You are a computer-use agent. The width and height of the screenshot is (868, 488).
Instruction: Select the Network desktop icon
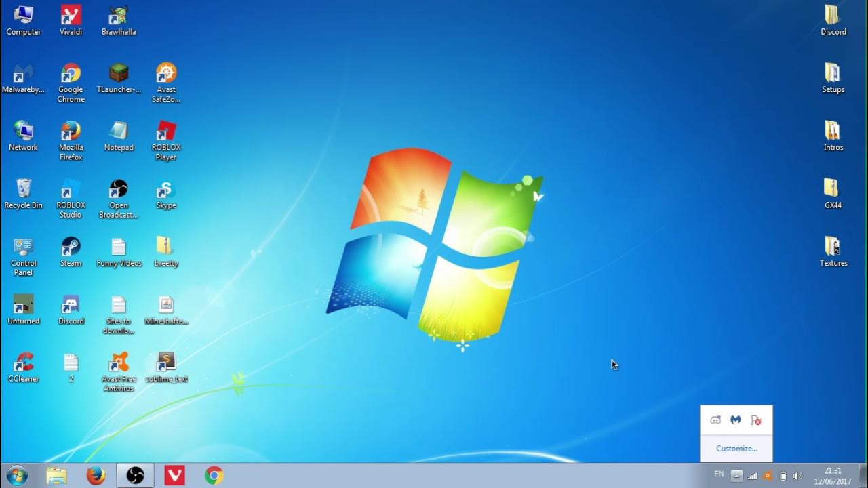point(23,136)
